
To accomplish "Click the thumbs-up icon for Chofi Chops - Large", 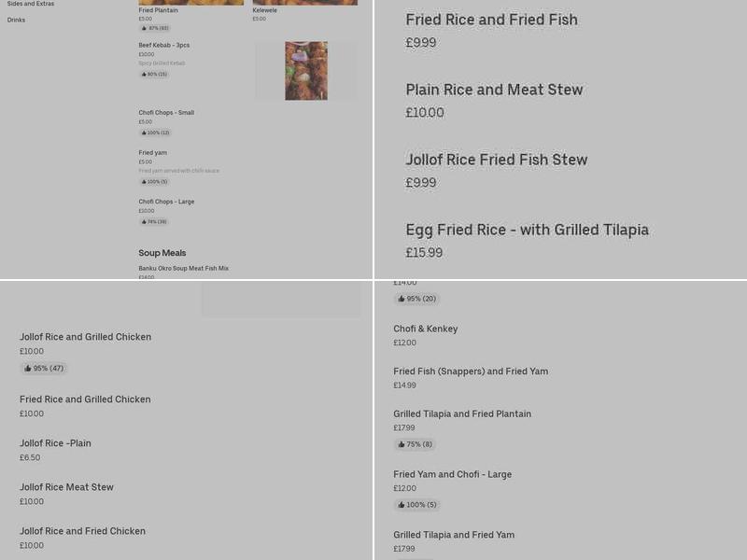I will tap(143, 221).
